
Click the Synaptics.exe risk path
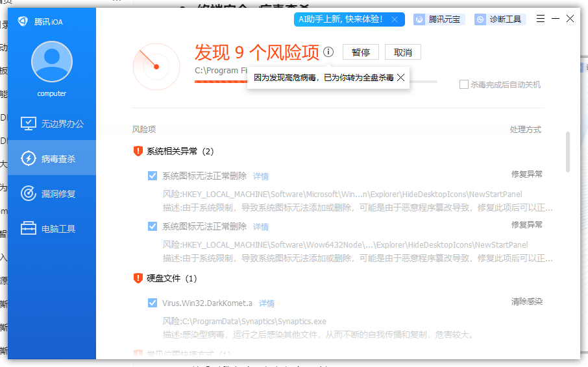244,322
